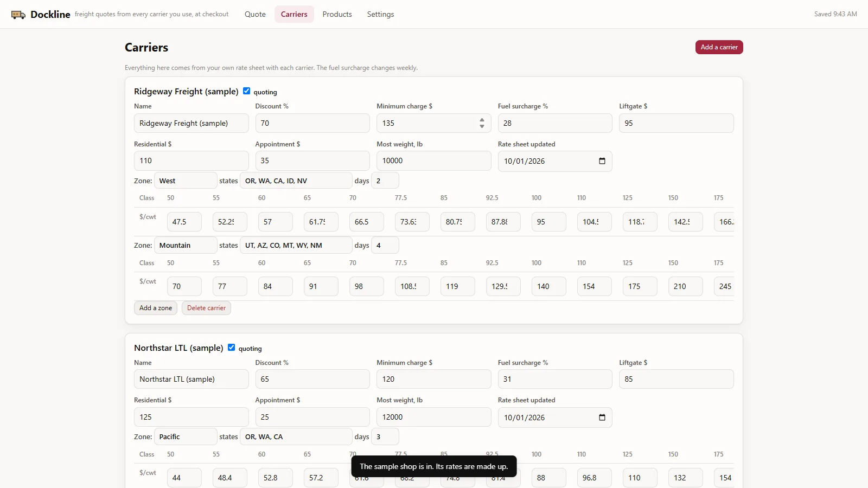The height and width of the screenshot is (488, 868).
Task: Toggle quoting checkbox for Ridgeway Freight
Action: coord(246,91)
